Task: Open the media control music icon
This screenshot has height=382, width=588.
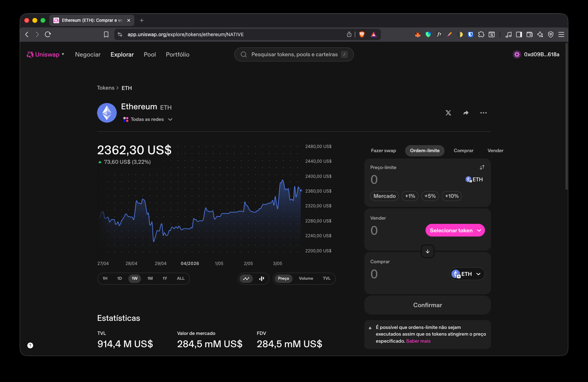Action: click(509, 34)
